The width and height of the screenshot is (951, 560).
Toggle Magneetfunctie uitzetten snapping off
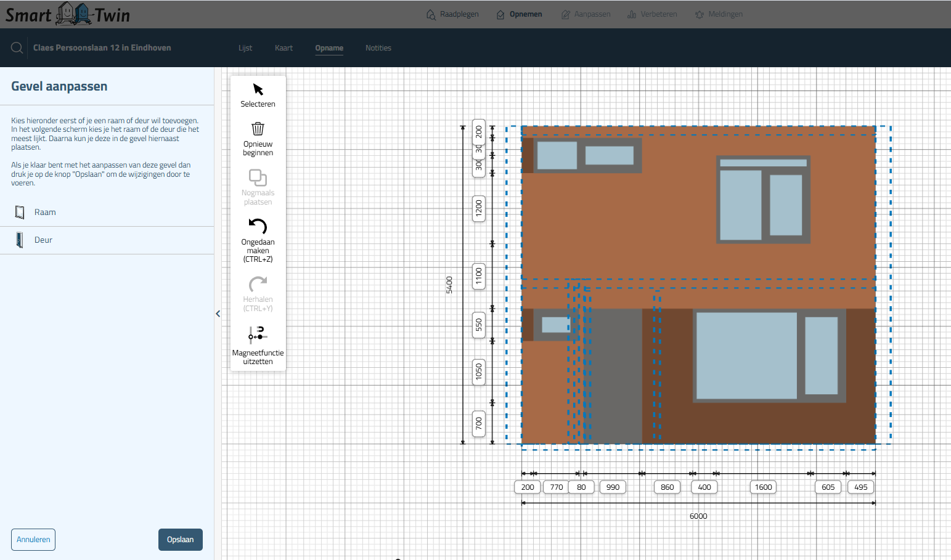[x=258, y=333]
